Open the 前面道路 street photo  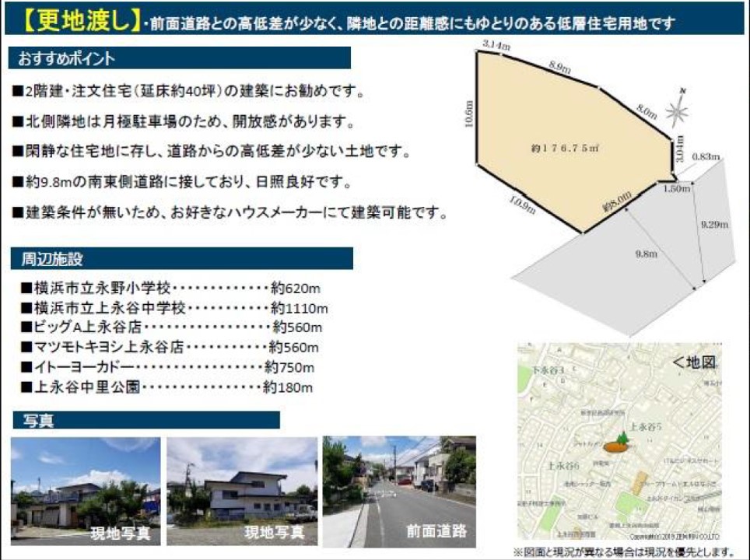click(x=398, y=491)
